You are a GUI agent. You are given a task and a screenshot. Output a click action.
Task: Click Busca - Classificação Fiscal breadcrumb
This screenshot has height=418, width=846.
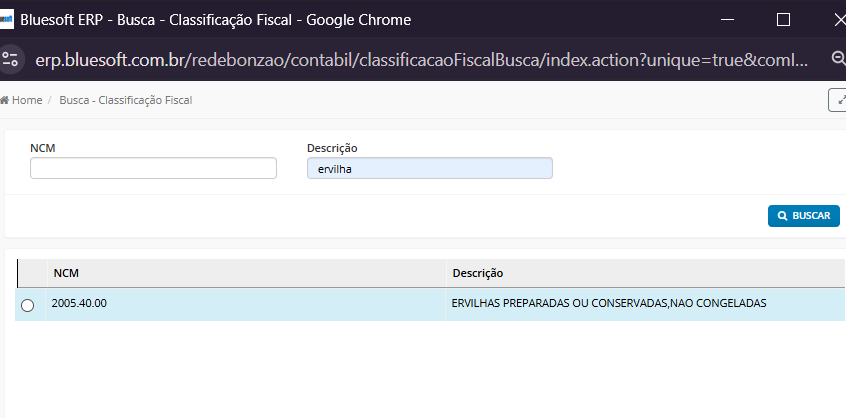point(125,100)
